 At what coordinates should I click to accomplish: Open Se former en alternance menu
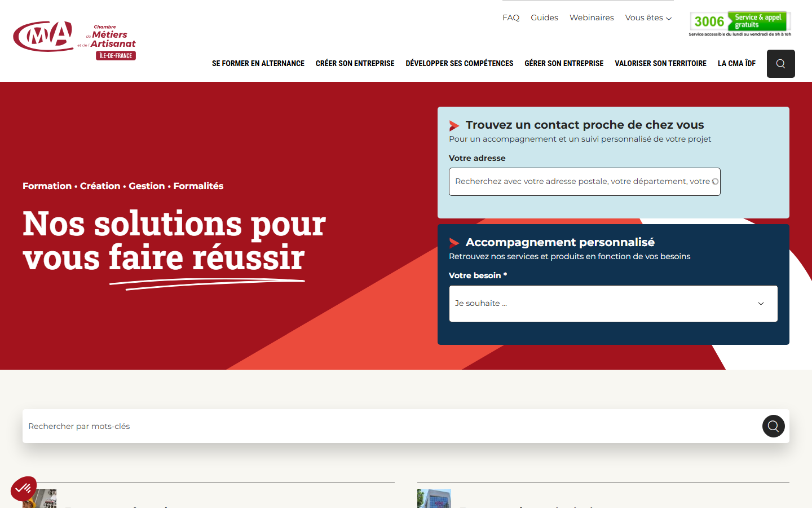click(258, 63)
